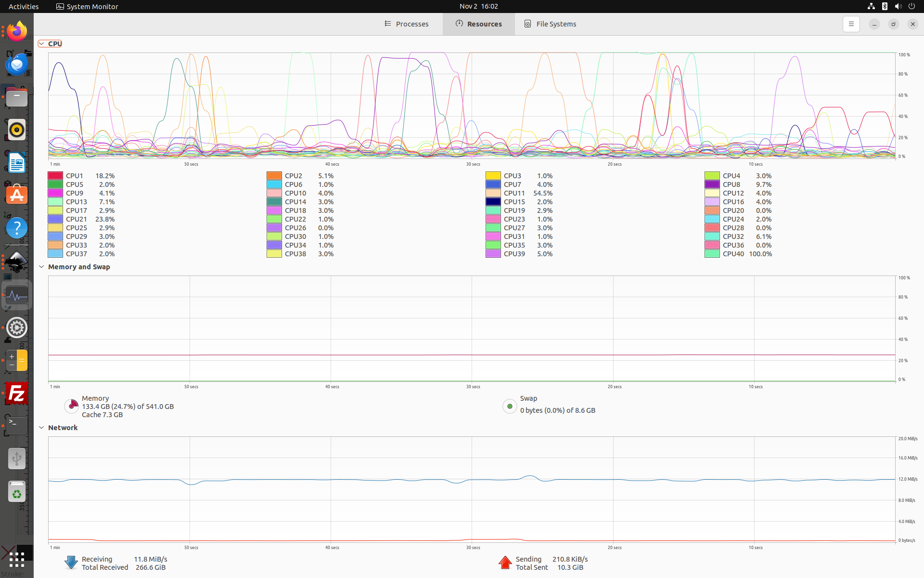Open the hamburger menu button
Viewport: 924px width, 578px height.
point(851,24)
